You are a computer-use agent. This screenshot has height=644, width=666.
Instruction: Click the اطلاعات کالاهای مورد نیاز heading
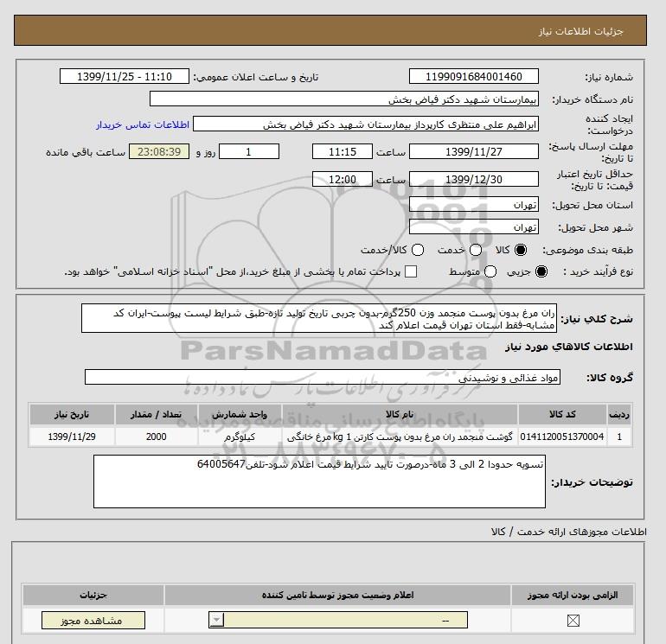point(569,347)
